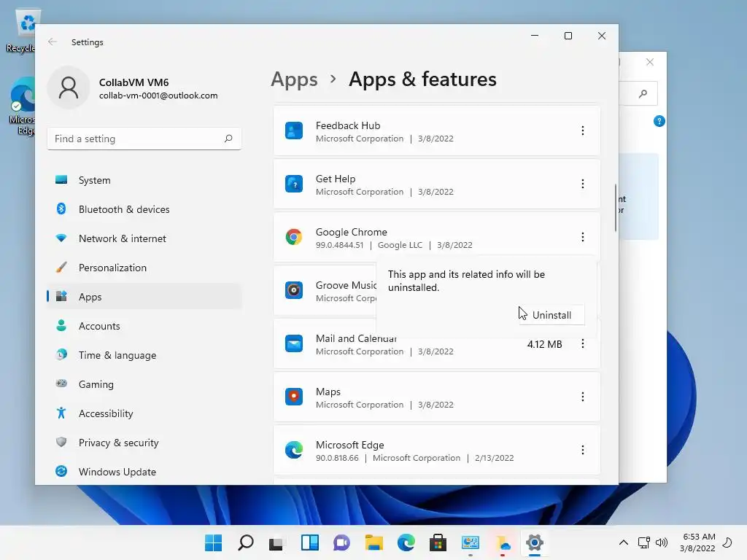Click the Google Chrome app icon
The image size is (747, 560).
[294, 237]
